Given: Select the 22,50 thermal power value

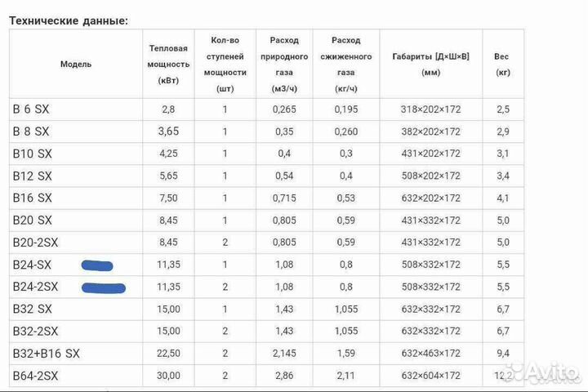Looking at the screenshot, I should (x=168, y=353).
